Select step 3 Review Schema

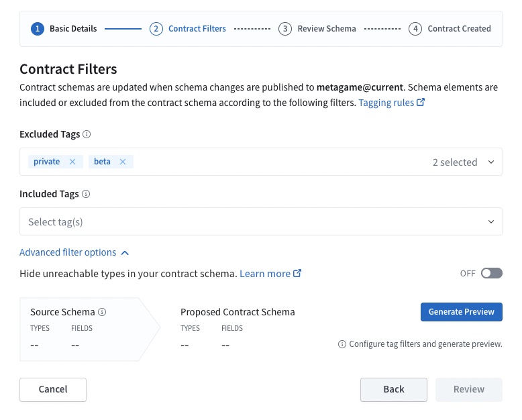317,29
